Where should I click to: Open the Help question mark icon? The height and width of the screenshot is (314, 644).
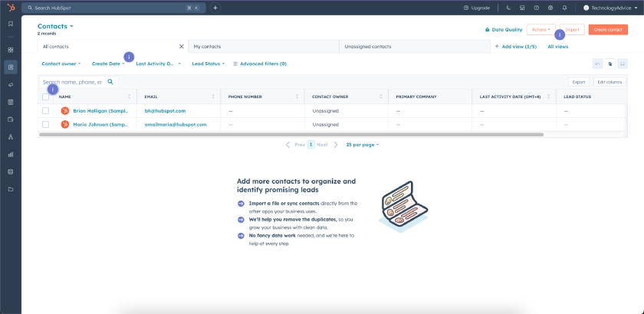click(x=537, y=8)
